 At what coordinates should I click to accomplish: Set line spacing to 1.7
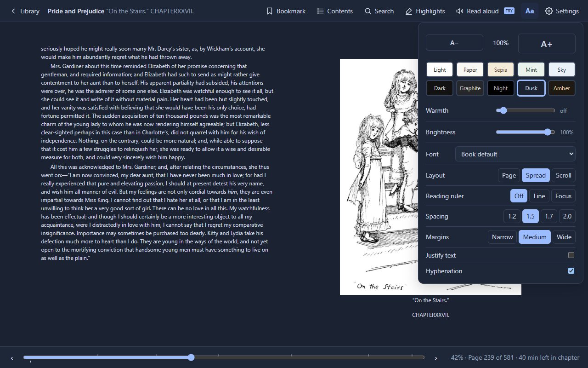[x=549, y=216]
